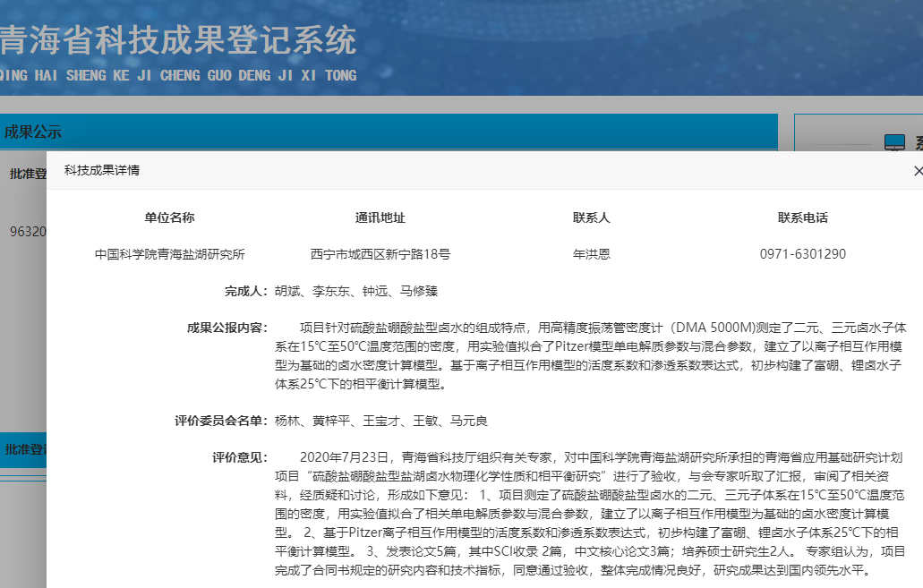Click the 完成人 names list
The height and width of the screenshot is (588, 923).
coord(355,291)
